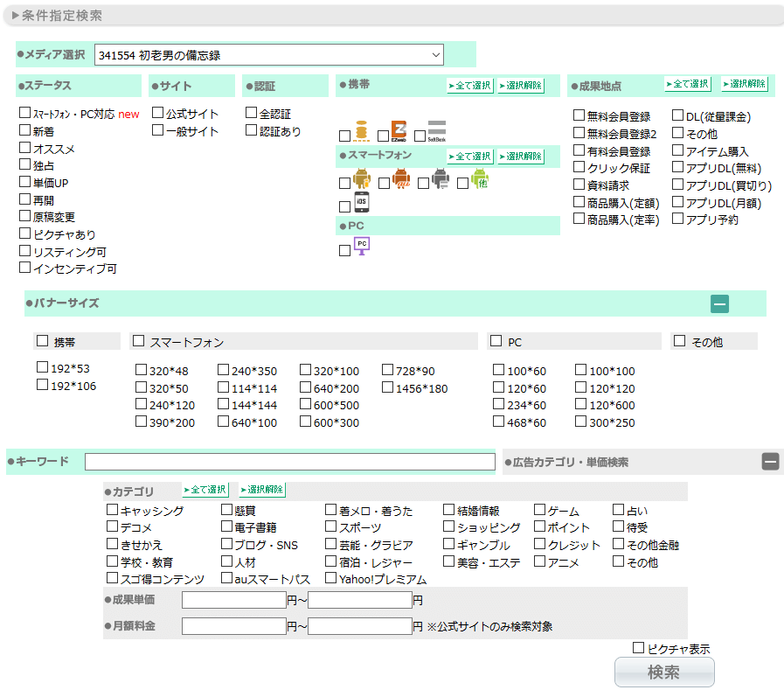Tick リスティング可 status
The height and width of the screenshot is (690, 784).
(x=24, y=251)
